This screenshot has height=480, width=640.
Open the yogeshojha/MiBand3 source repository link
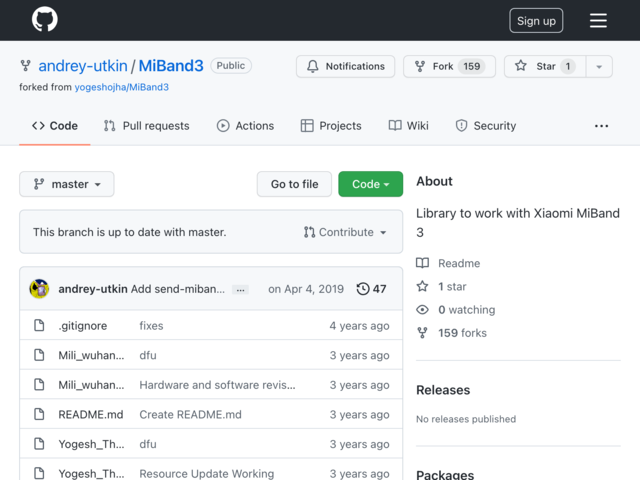click(122, 87)
